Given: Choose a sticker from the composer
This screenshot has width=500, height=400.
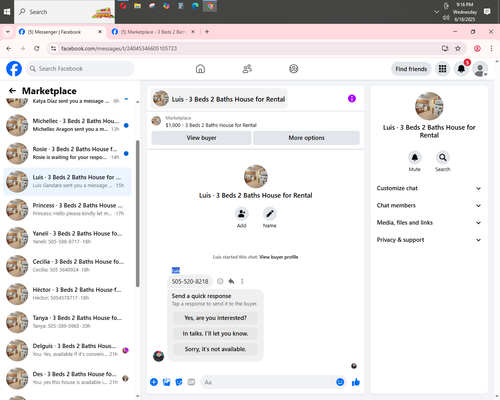Looking at the screenshot, I should coord(179,382).
